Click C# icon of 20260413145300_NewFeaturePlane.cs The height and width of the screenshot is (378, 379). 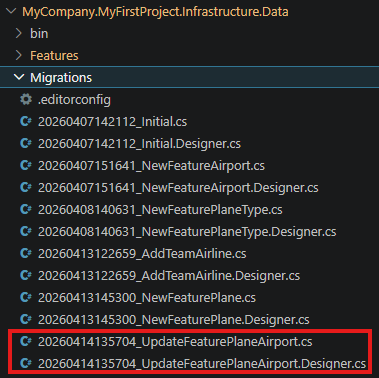pos(26,297)
